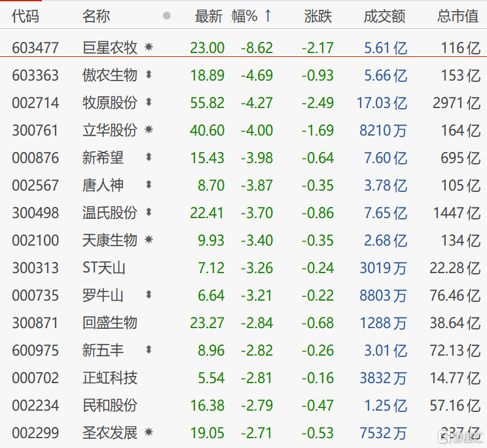The width and height of the screenshot is (487, 448).
Task: Open the stock name 民和股份
Action: click(x=109, y=405)
